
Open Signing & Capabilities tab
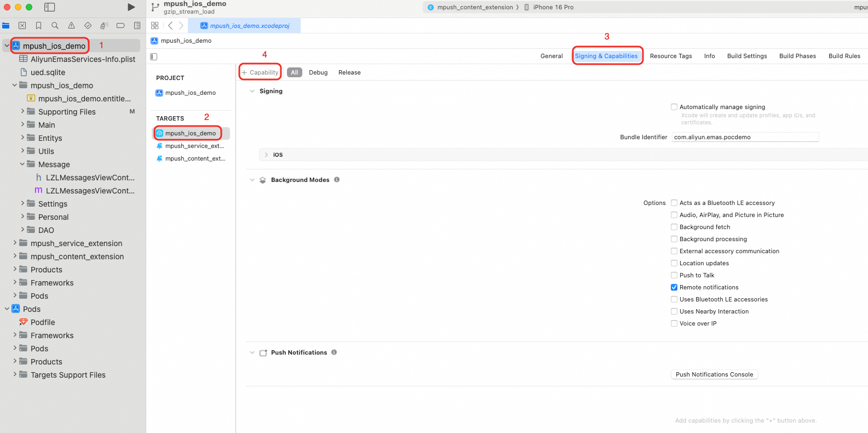point(606,56)
